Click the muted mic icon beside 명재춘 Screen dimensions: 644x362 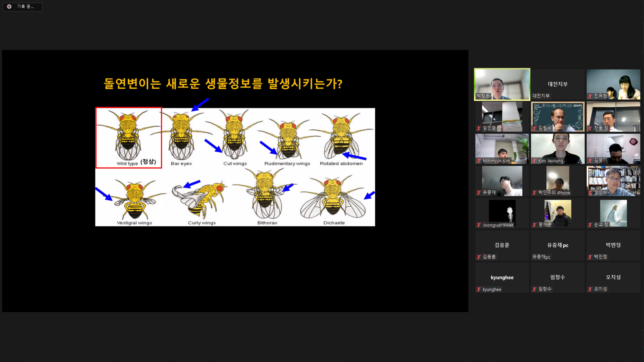[535, 225]
